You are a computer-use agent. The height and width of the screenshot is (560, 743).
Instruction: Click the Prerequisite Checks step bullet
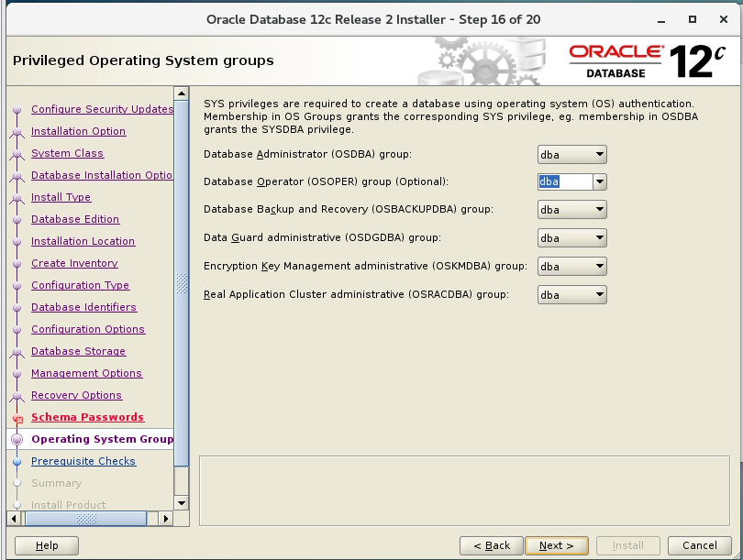pyautogui.click(x=17, y=462)
